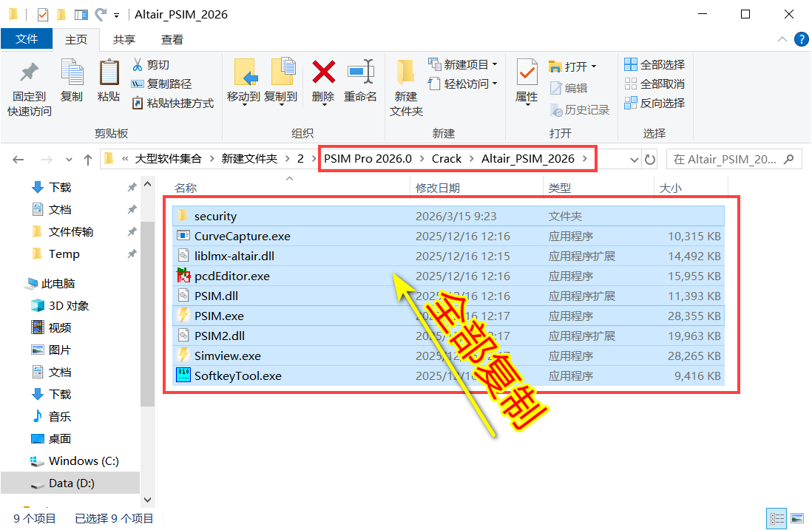Click the Edit (编辑) ribbon button
812x530 pixels.
569,88
